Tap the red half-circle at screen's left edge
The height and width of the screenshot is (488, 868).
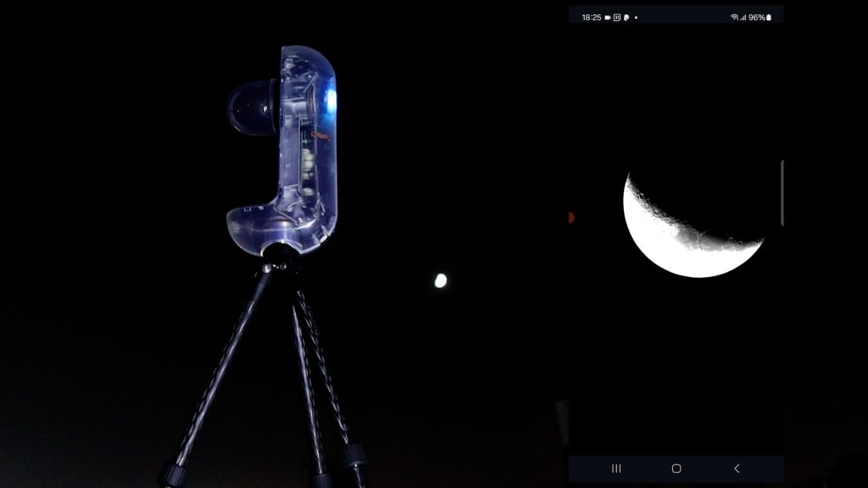571,218
